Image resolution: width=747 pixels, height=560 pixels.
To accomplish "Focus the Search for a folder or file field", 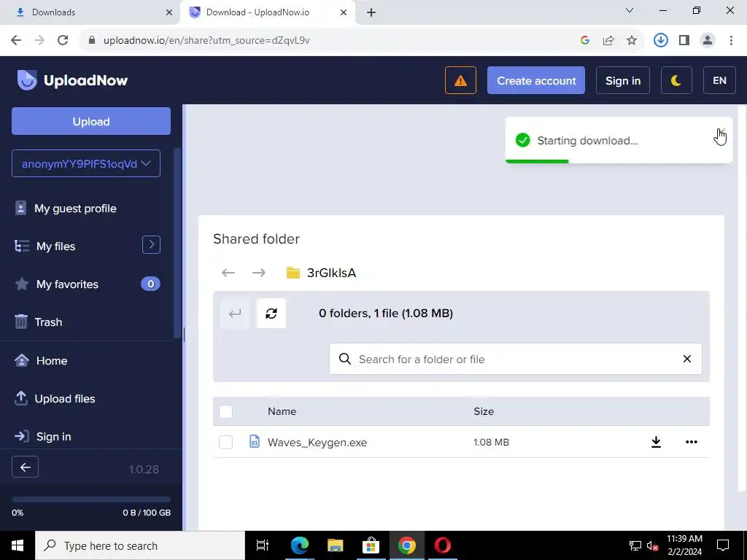I will pyautogui.click(x=516, y=359).
